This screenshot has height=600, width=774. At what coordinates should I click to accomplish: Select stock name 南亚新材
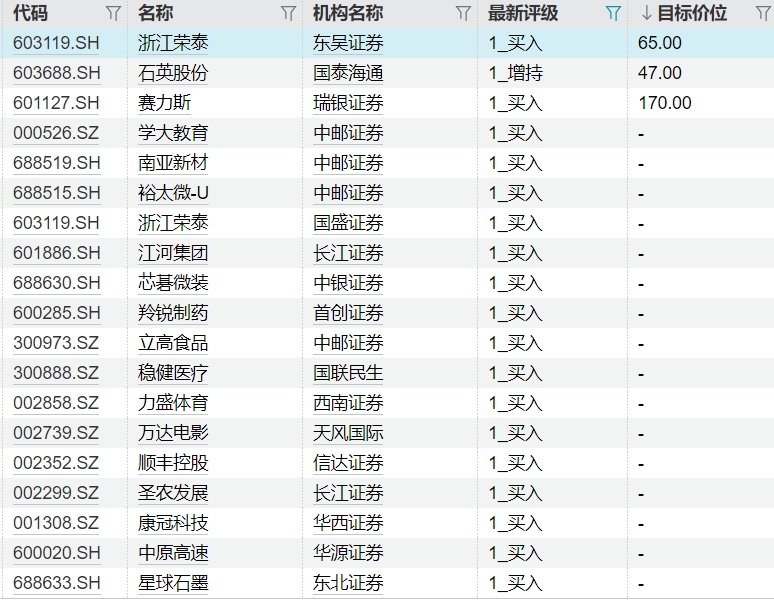tap(173, 163)
